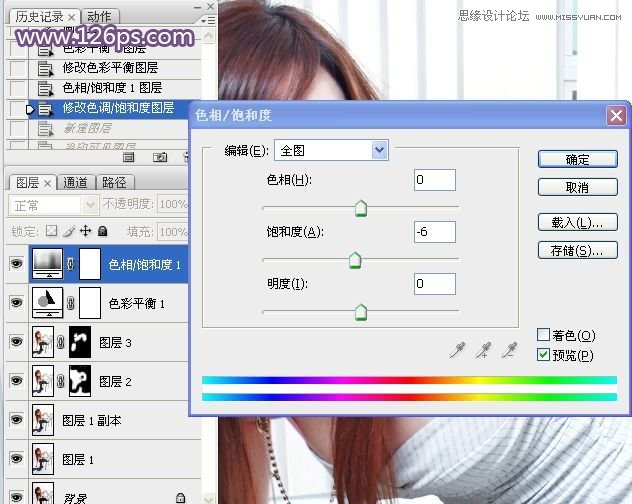The image size is (632, 504).
Task: Click the 明度 value field
Action: (x=435, y=284)
